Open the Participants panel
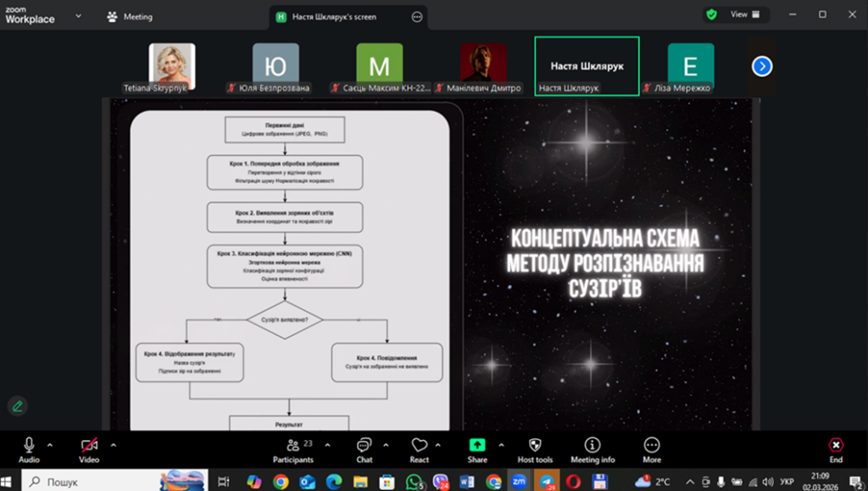868x491 pixels. (293, 449)
